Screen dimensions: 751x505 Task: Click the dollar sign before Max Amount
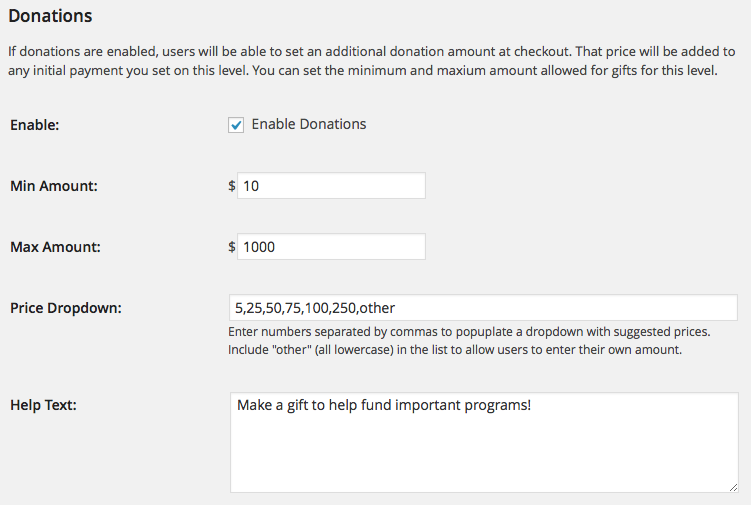click(x=232, y=247)
